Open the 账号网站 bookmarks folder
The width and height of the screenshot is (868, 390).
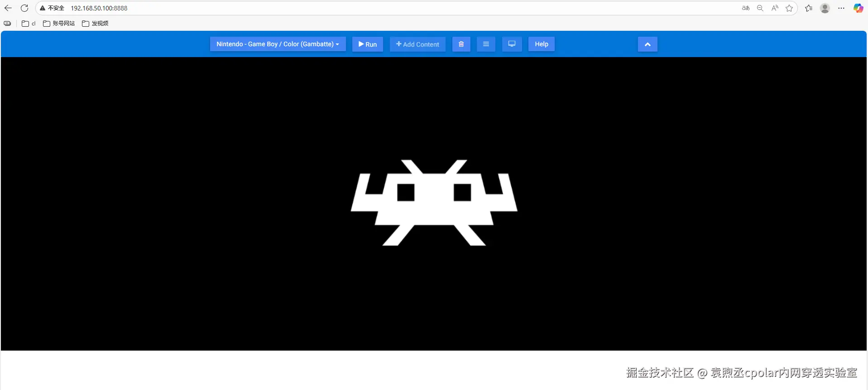point(59,24)
